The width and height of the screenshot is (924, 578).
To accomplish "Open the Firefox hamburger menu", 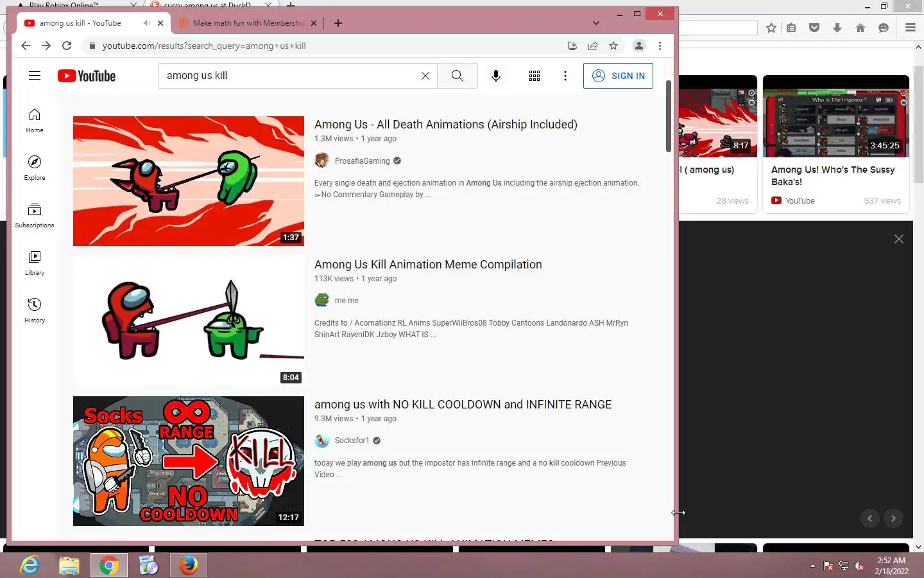I will (x=910, y=28).
